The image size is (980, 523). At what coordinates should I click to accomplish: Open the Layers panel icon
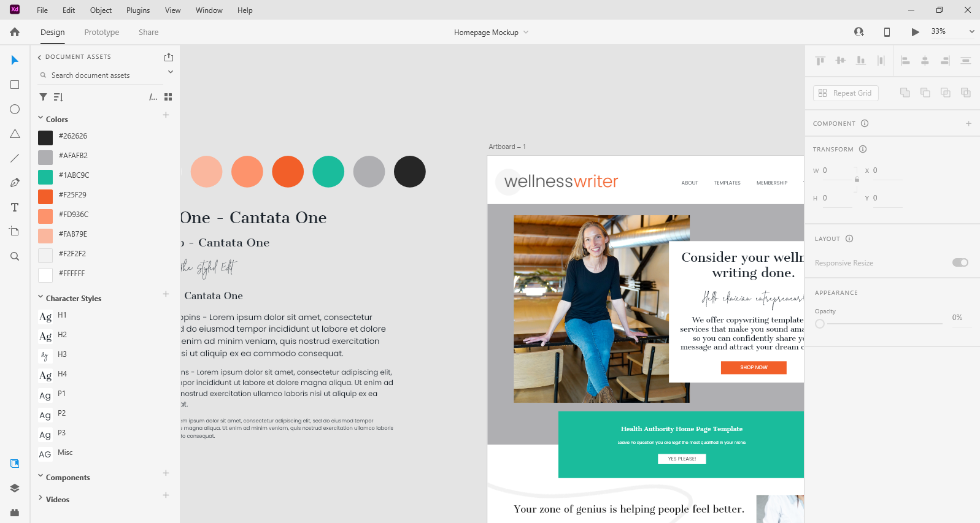15,488
